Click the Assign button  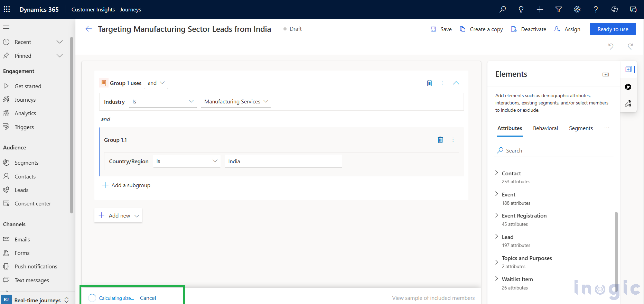pos(567,29)
